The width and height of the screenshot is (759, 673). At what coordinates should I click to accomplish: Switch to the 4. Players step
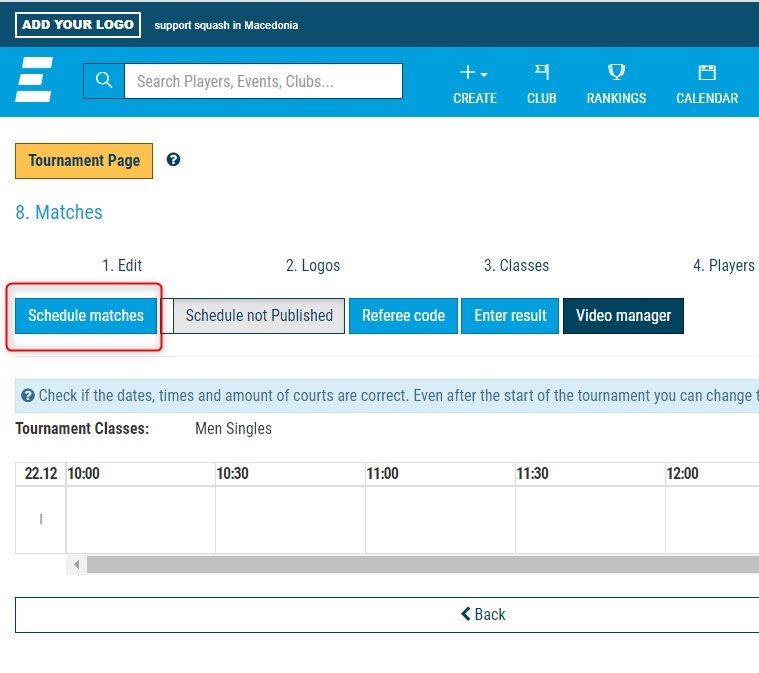(724, 265)
